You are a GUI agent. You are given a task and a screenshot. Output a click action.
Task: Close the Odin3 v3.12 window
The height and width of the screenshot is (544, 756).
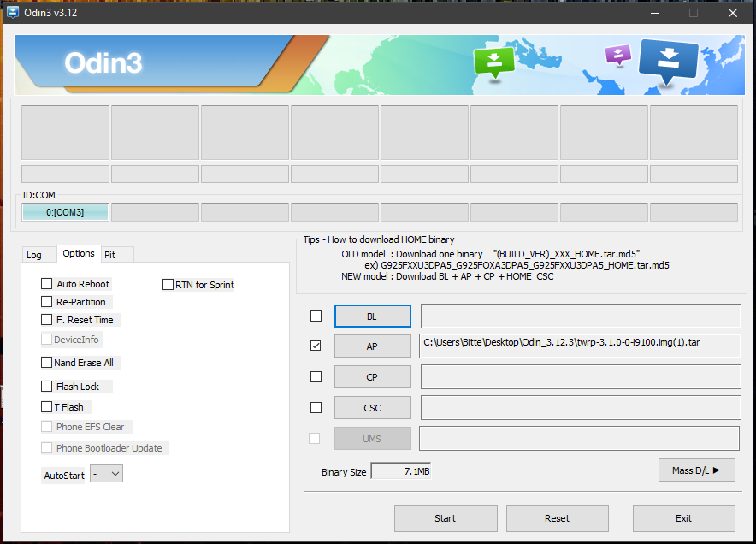pos(733,13)
